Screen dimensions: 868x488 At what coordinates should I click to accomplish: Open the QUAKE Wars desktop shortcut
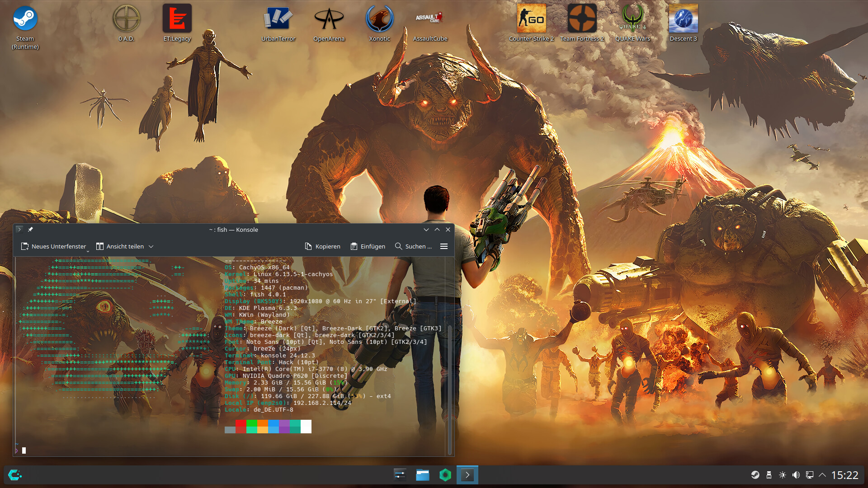click(x=632, y=19)
